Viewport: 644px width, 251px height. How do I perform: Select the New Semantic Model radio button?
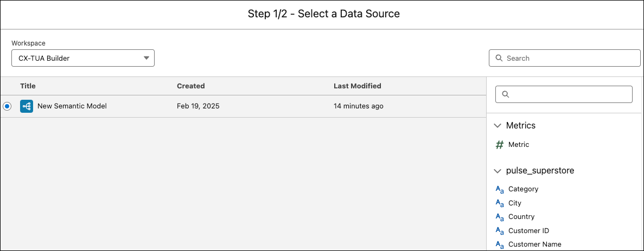pos(7,106)
